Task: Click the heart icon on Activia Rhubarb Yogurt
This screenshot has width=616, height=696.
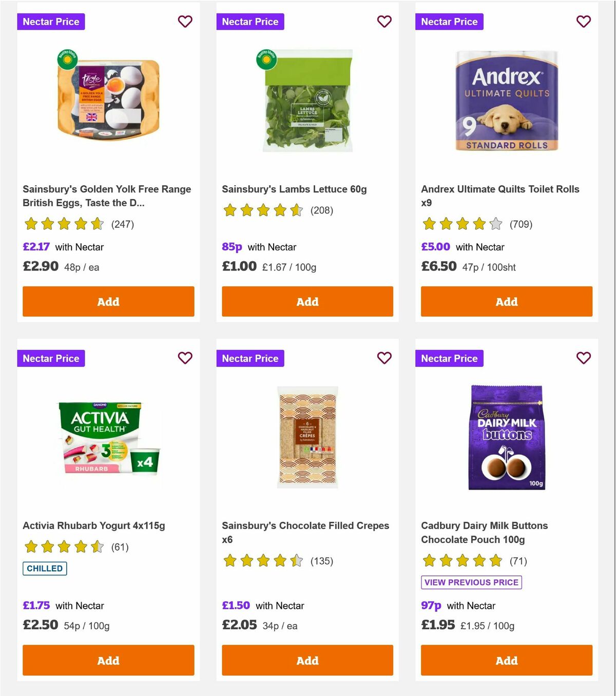Action: tap(185, 358)
